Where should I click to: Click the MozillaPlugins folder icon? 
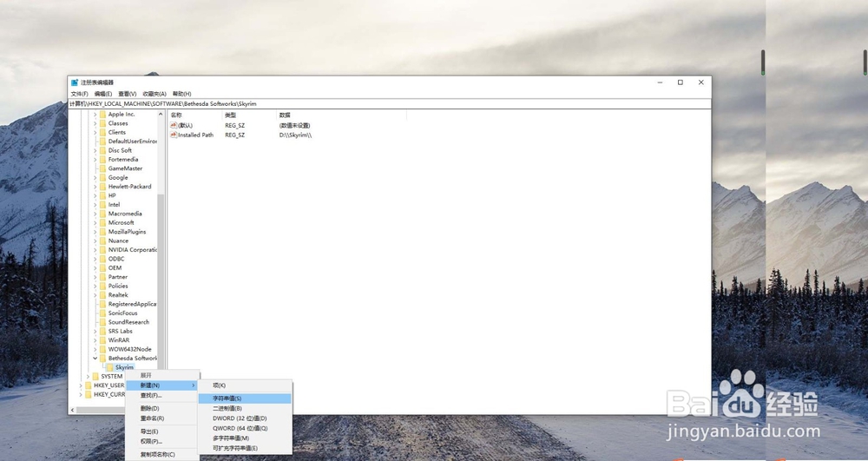[x=103, y=232]
